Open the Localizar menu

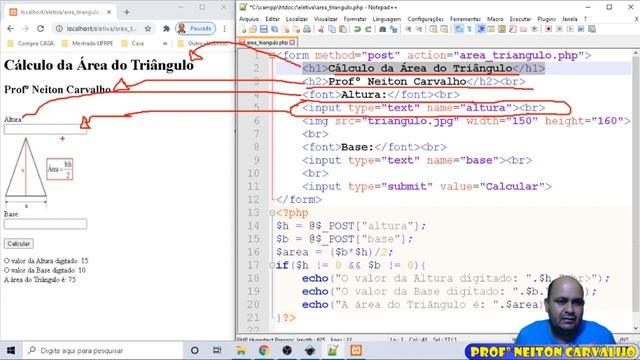(297, 19)
